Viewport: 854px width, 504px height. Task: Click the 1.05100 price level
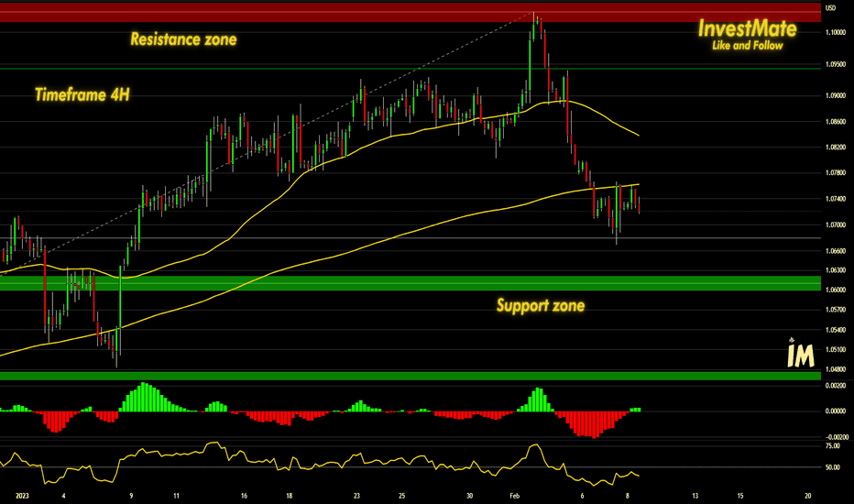(x=836, y=350)
